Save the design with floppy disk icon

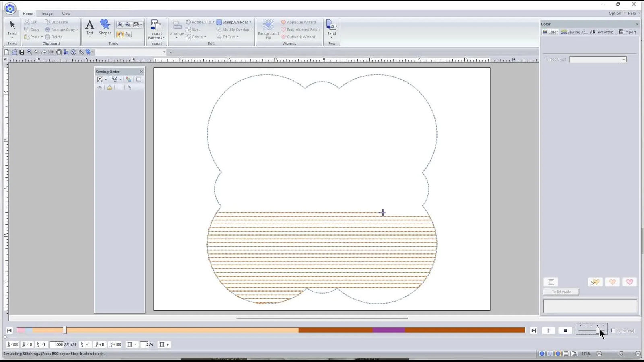(22, 52)
